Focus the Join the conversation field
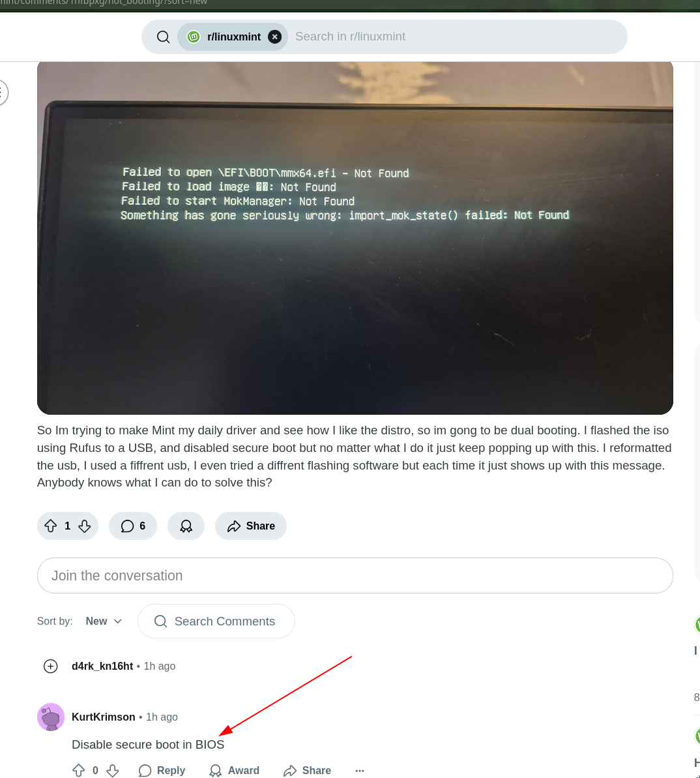This screenshot has height=778, width=700. pyautogui.click(x=355, y=576)
